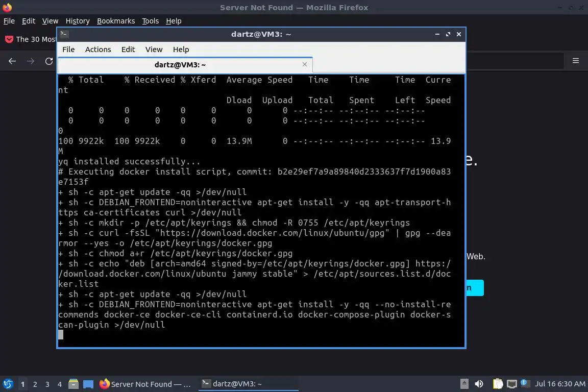Click Firefox back arrow button
This screenshot has height=392, width=588.
(12, 61)
